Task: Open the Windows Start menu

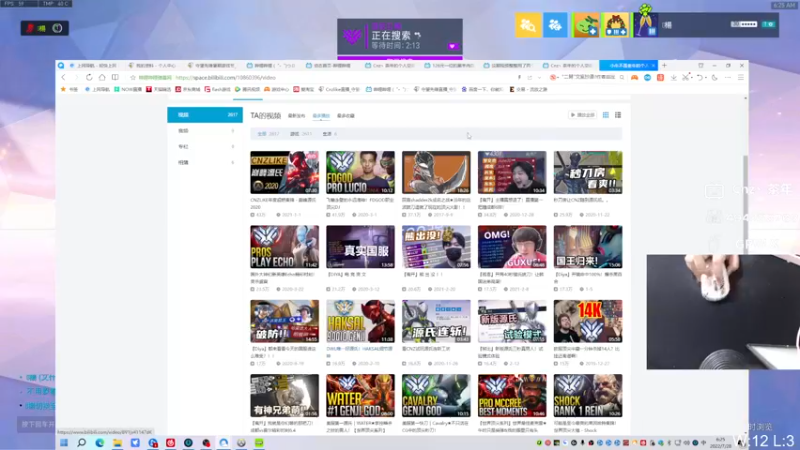Action: (x=64, y=442)
